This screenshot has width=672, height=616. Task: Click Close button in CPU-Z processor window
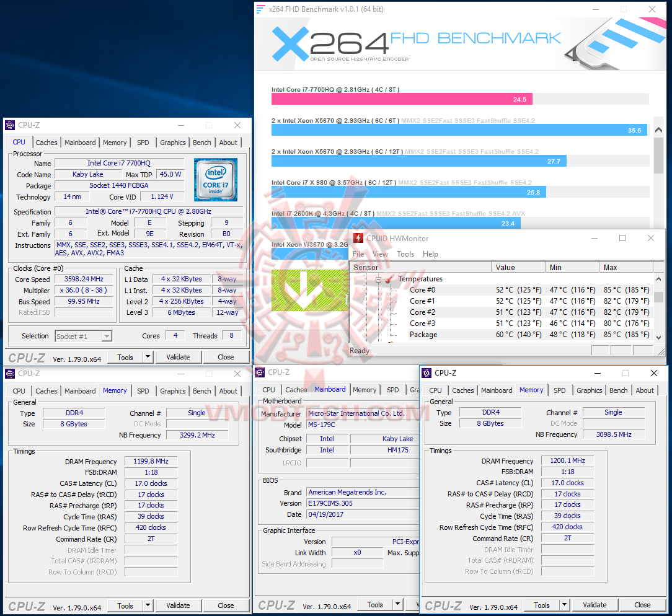point(226,357)
